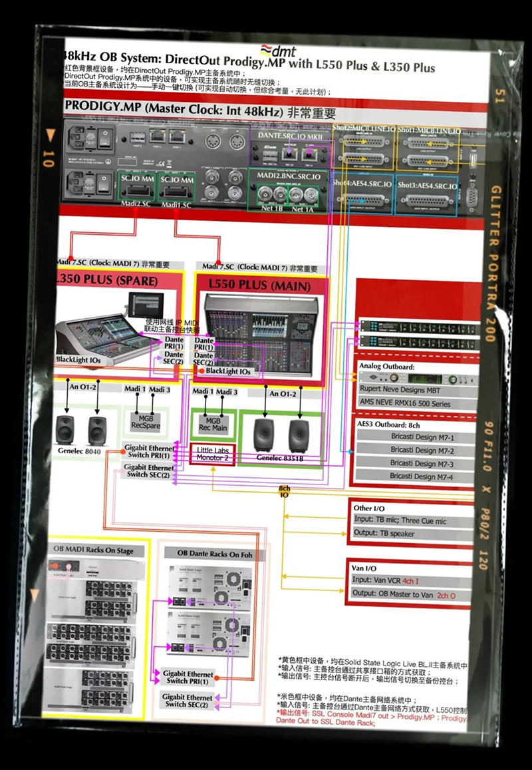Click the '8ch IO' junction label
The height and width of the screenshot is (770, 532).
click(x=284, y=492)
